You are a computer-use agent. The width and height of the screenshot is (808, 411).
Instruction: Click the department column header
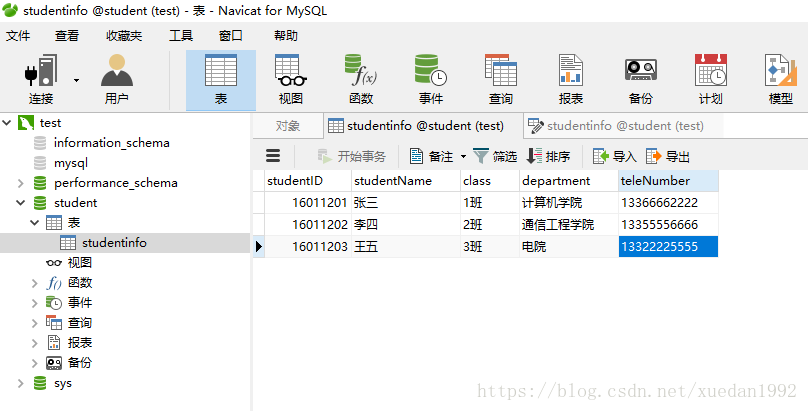click(x=569, y=181)
